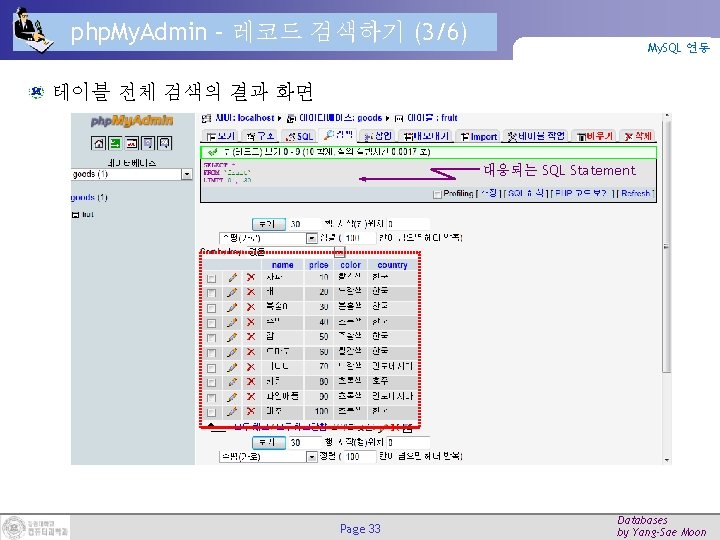Viewport: 720px width, 540px height.
Task: Delete the row with price 20
Action: (250, 292)
